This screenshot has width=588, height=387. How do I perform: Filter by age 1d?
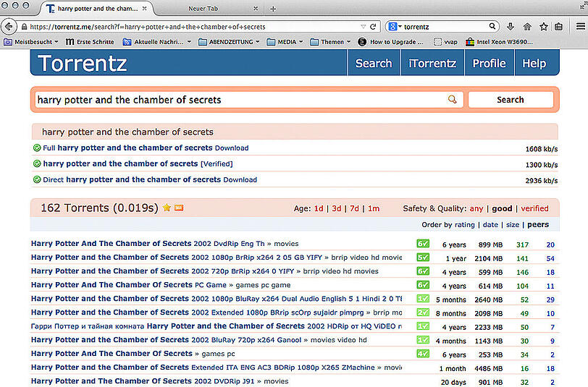click(319, 208)
